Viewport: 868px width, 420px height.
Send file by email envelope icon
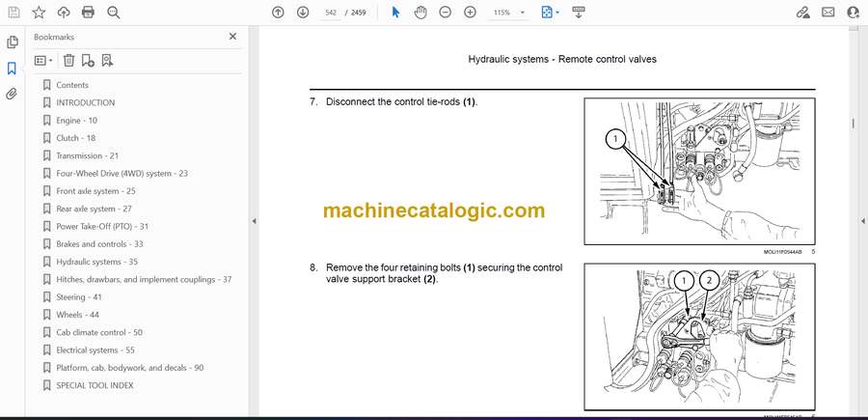(x=828, y=13)
